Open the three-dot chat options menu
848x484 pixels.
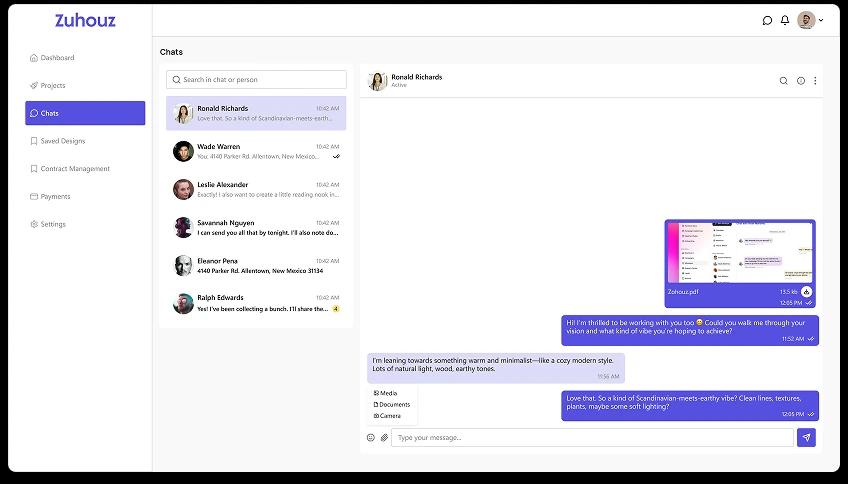point(815,81)
